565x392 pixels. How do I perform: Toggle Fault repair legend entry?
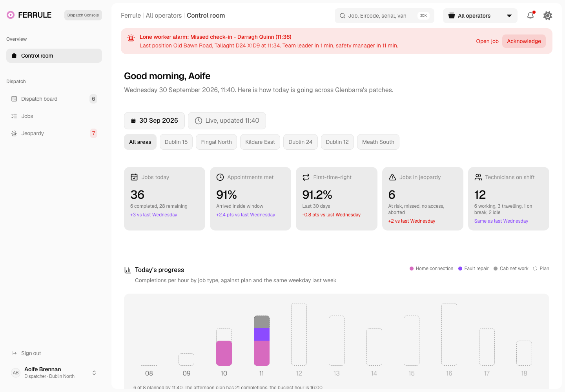(474, 269)
